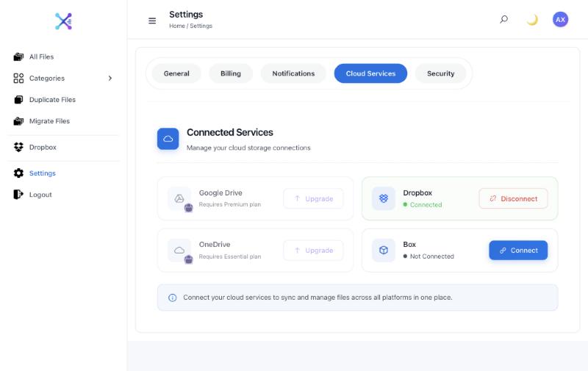Click the Google Drive service icon
The image size is (588, 371).
(x=179, y=198)
